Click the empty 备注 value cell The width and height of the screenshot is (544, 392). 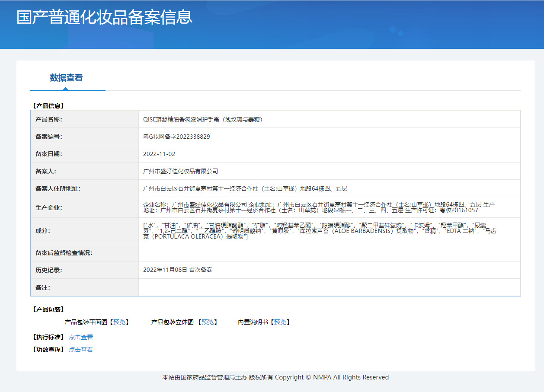point(329,287)
